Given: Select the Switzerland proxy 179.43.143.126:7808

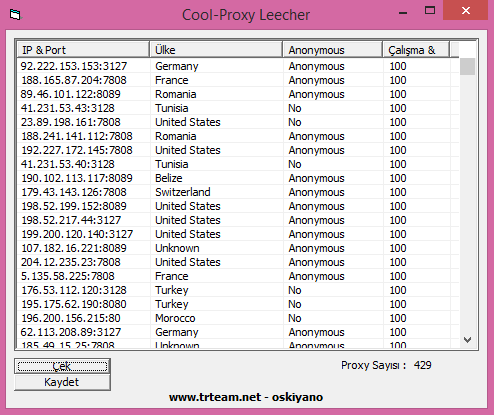Looking at the screenshot, I should point(238,192).
